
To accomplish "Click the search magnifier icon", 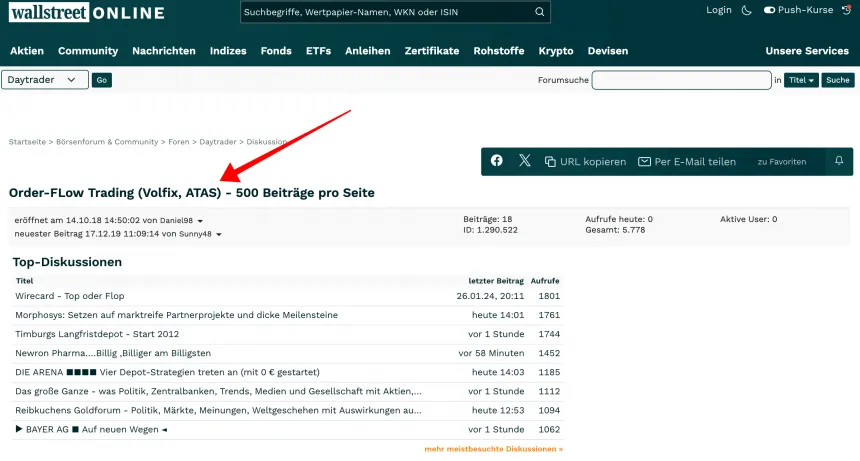I will pyautogui.click(x=540, y=12).
